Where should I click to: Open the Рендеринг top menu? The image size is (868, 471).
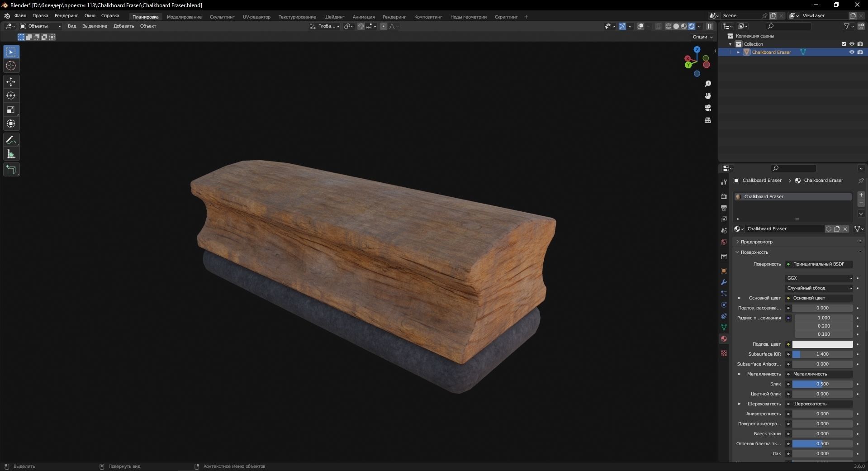(x=66, y=16)
